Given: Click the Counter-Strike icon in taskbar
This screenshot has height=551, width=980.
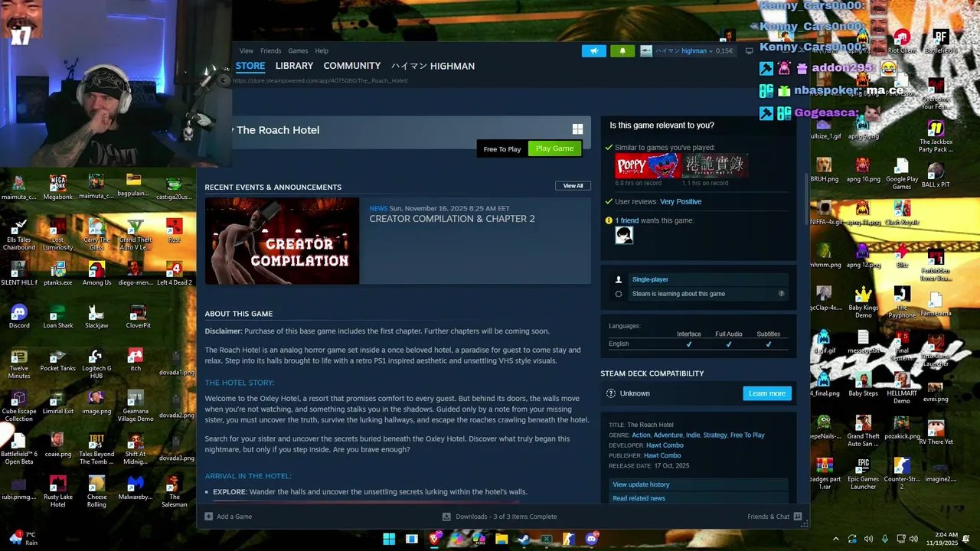Looking at the screenshot, I should click(x=569, y=539).
